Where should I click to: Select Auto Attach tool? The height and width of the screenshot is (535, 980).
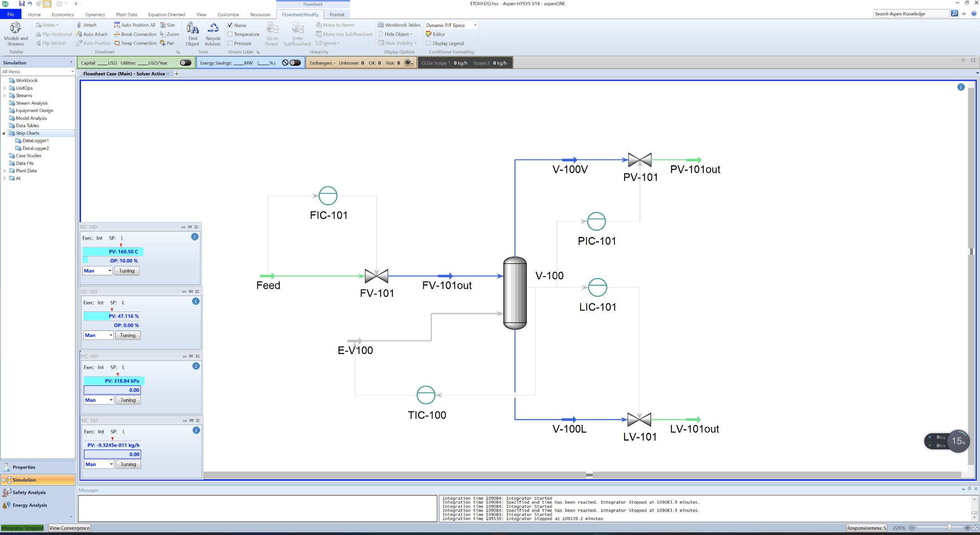[x=92, y=34]
